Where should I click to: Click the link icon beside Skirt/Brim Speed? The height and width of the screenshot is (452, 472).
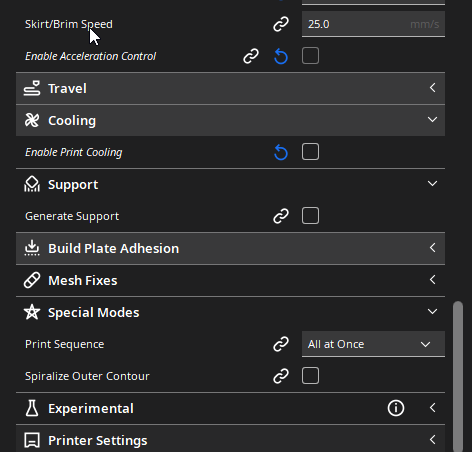click(281, 24)
